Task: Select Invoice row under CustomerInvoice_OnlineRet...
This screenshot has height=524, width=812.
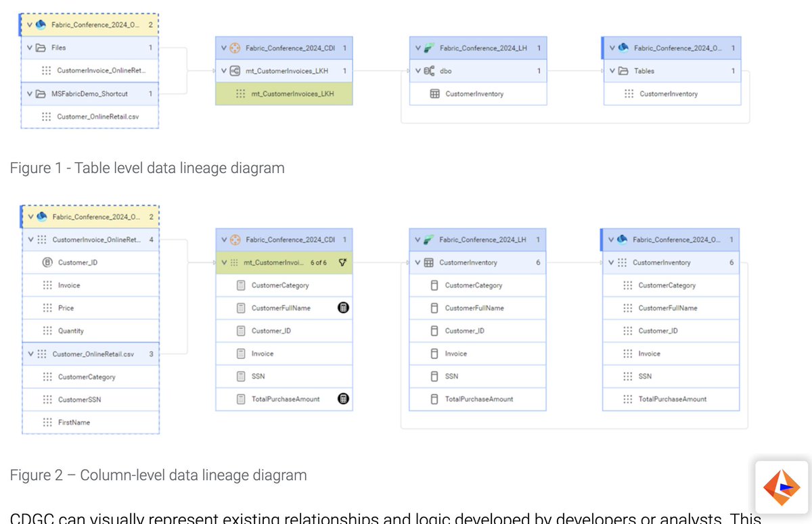Action: coord(91,285)
